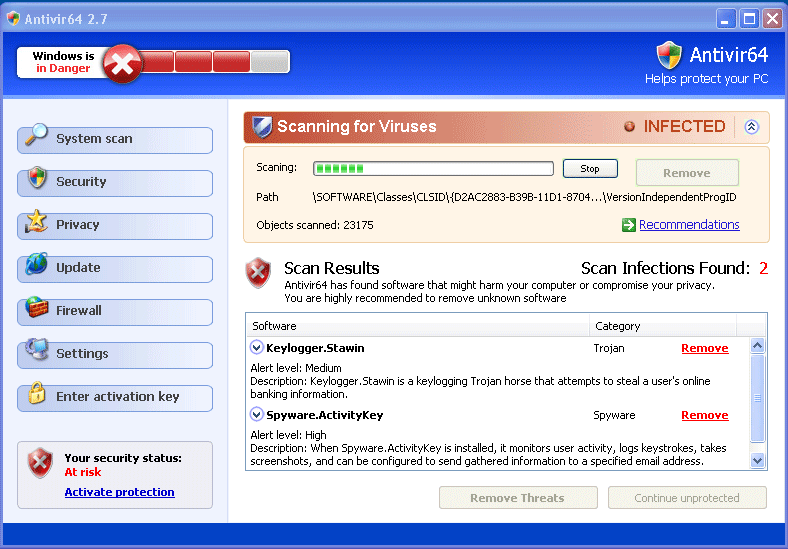Collapse the Spyware.ActivityKey details chevron

pyautogui.click(x=257, y=415)
